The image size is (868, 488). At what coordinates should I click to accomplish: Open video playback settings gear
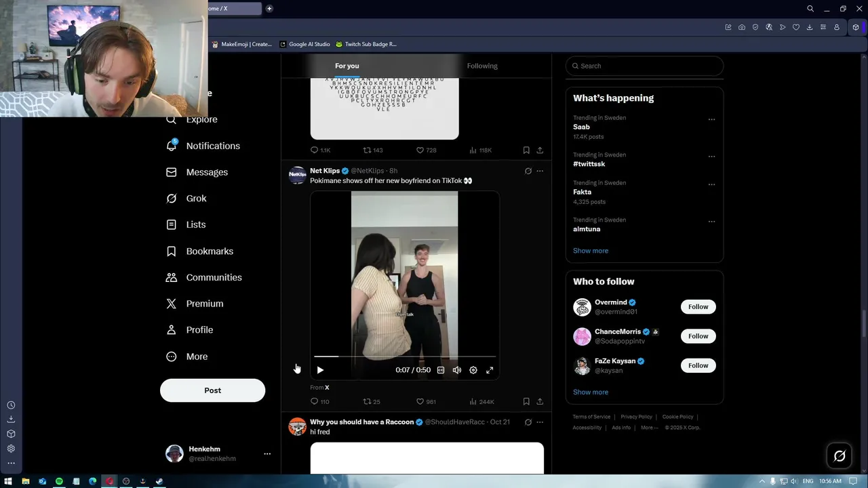(x=473, y=370)
